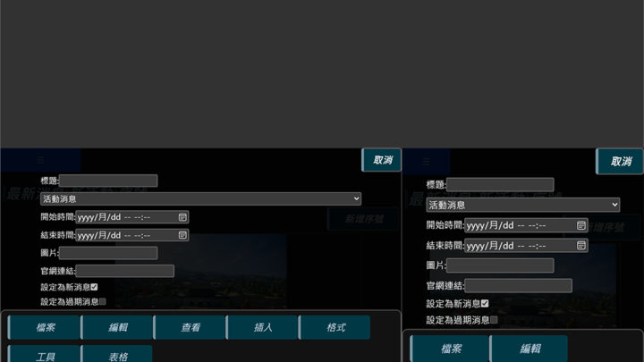Expand 活動消息 dropdown in left form
644x362 pixels.
click(x=200, y=198)
